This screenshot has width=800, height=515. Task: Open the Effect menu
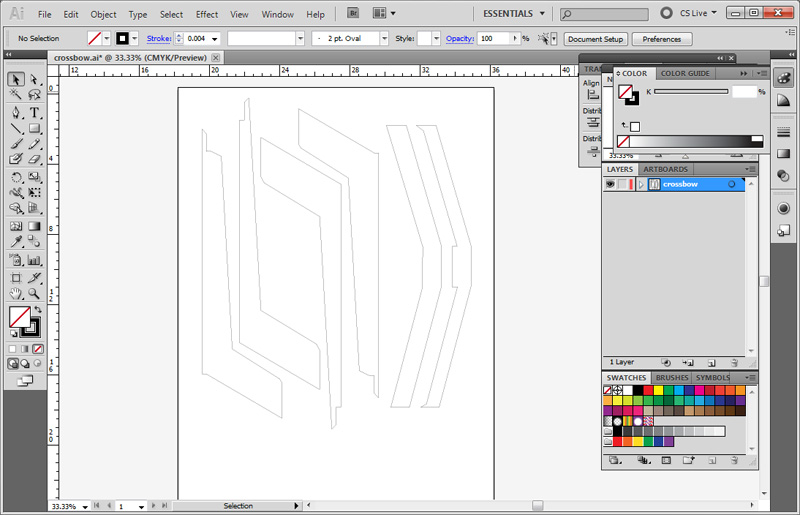[x=207, y=14]
